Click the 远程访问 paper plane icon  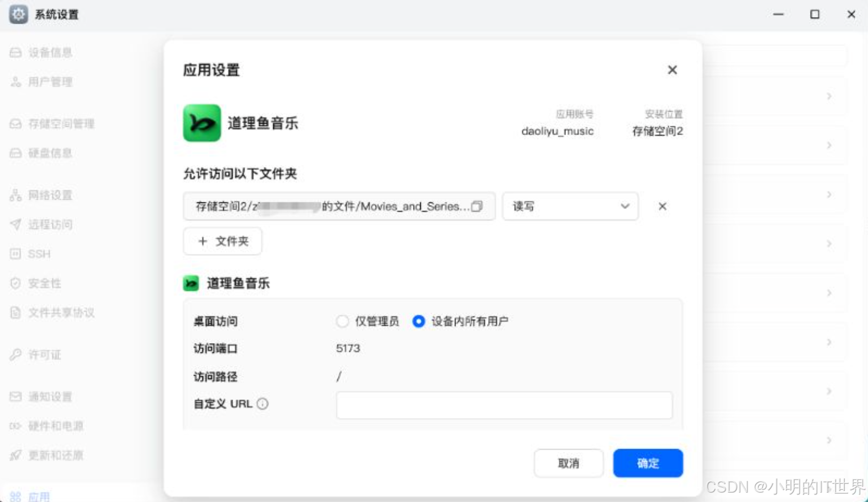tap(15, 225)
